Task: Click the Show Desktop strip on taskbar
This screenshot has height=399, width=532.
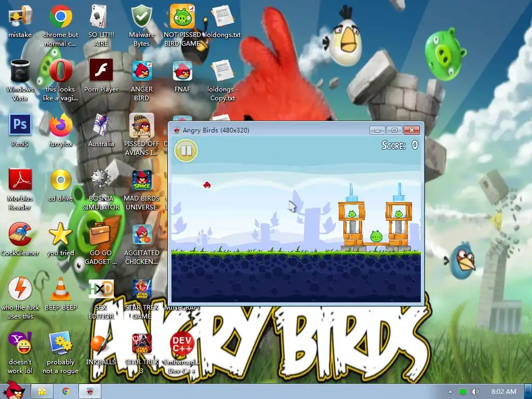Action: pyautogui.click(x=528, y=392)
